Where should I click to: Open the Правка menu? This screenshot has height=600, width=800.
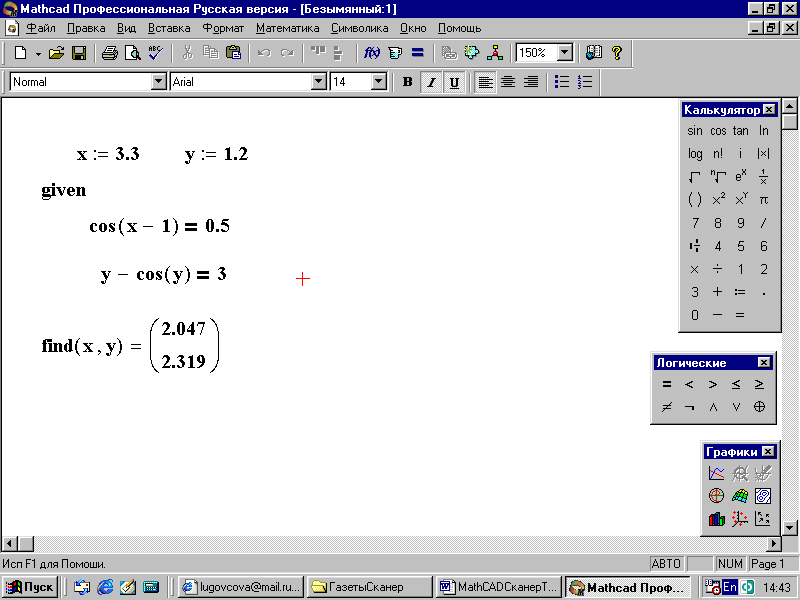pos(86,28)
